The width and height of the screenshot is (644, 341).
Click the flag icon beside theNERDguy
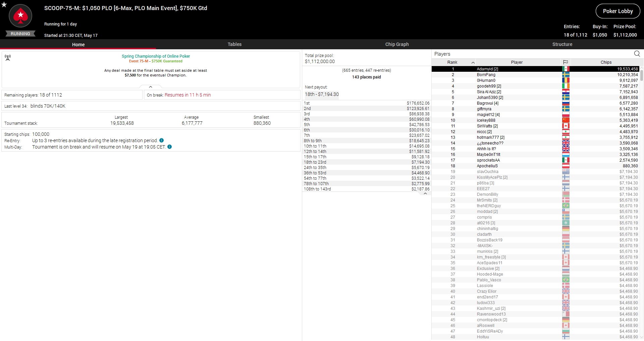566,206
